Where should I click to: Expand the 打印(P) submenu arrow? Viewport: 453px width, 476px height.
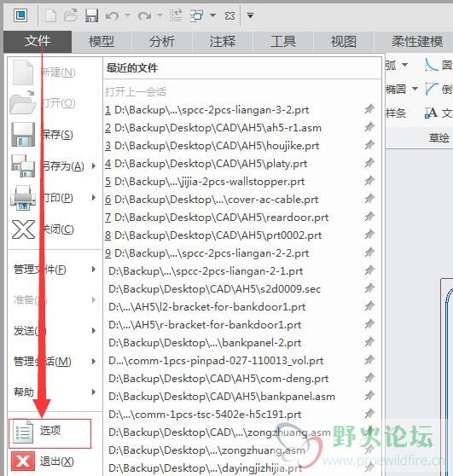point(94,198)
